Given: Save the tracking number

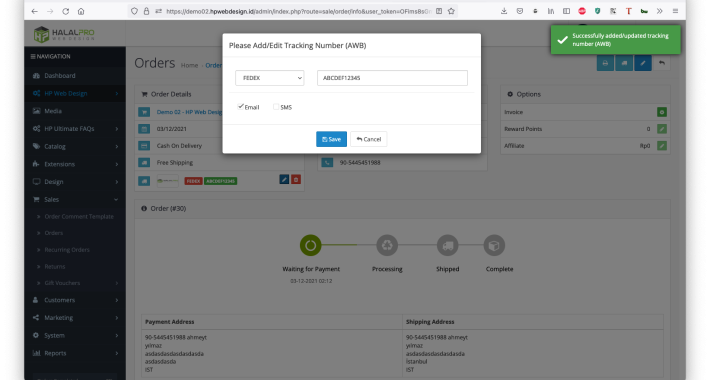Looking at the screenshot, I should point(331,139).
